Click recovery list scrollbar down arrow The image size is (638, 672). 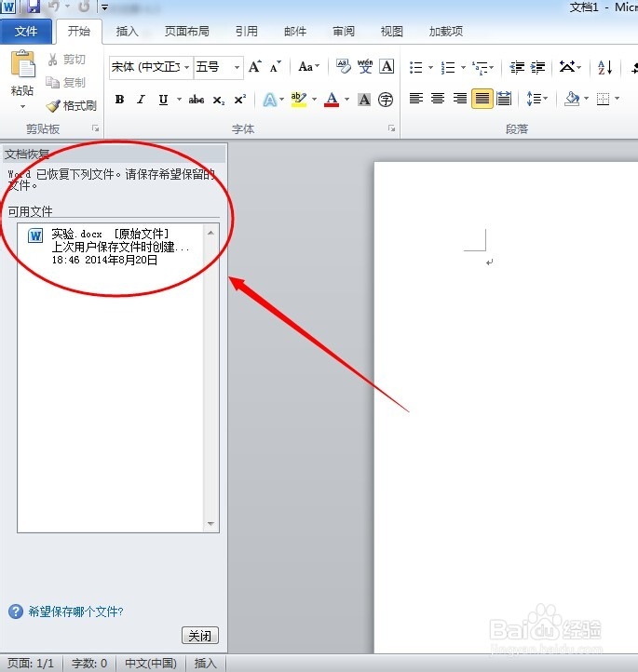(210, 524)
